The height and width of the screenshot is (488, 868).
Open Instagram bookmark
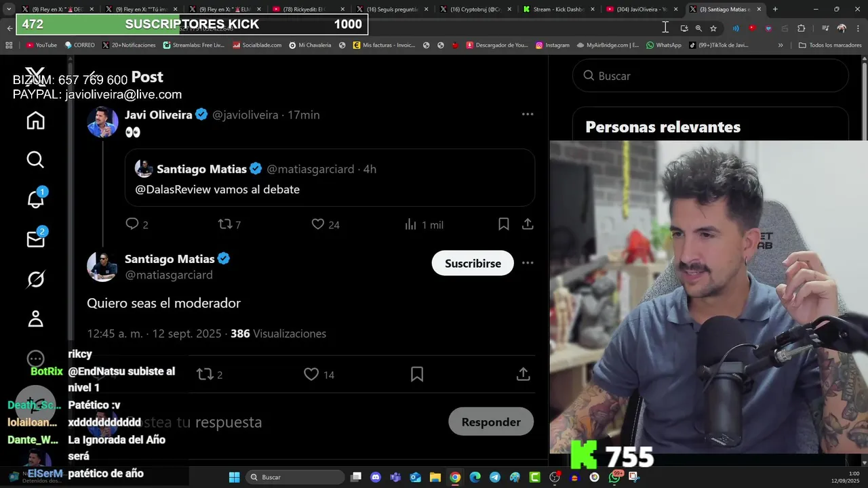click(553, 45)
